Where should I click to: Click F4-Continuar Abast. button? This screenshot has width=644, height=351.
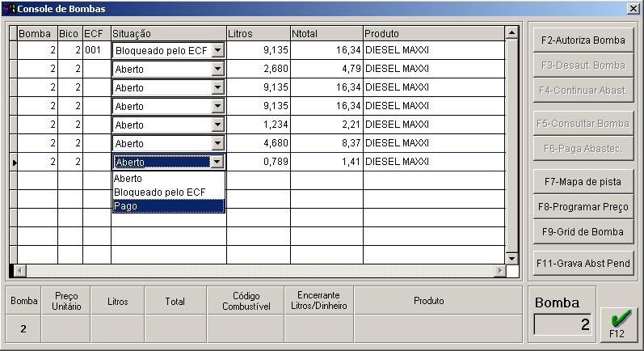pos(583,90)
